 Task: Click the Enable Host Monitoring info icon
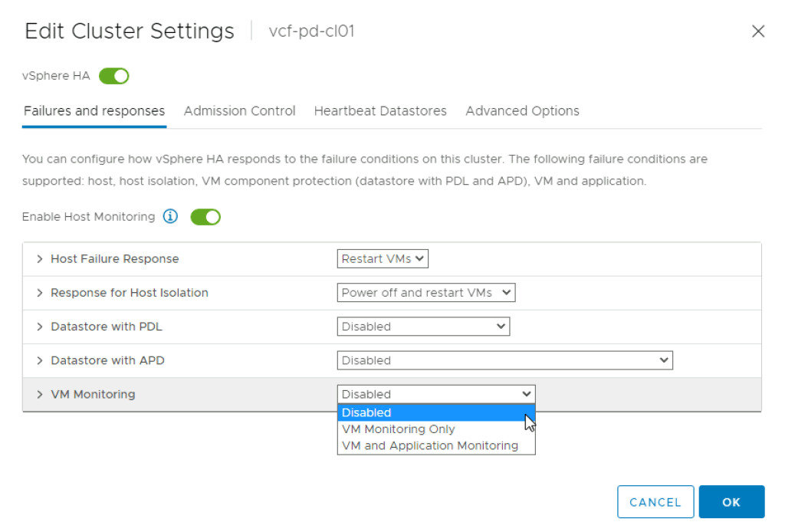(171, 217)
